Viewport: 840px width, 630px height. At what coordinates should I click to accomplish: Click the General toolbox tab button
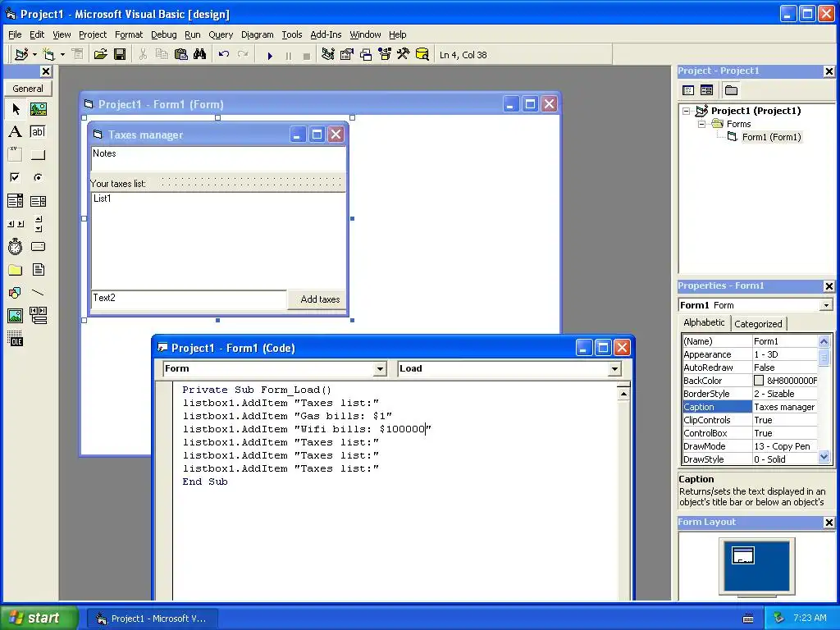[28, 89]
